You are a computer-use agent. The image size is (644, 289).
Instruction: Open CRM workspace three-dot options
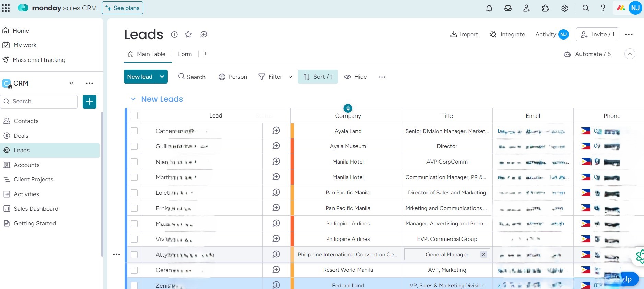pos(90,83)
